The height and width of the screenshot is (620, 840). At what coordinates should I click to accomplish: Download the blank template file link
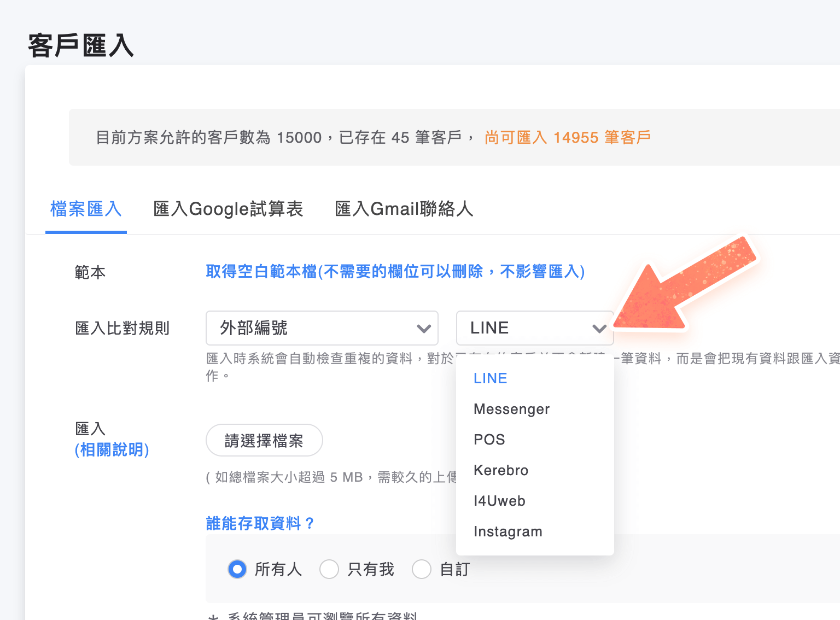point(395,271)
